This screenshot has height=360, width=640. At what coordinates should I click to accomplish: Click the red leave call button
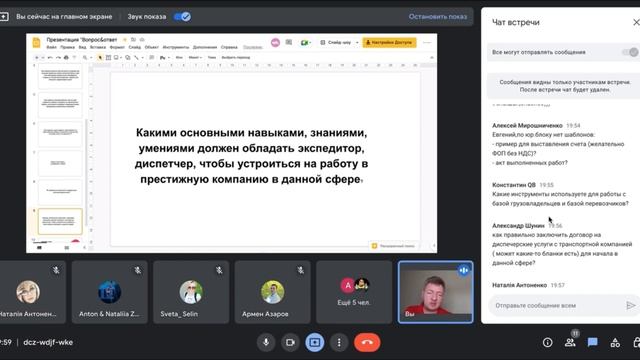click(x=367, y=342)
